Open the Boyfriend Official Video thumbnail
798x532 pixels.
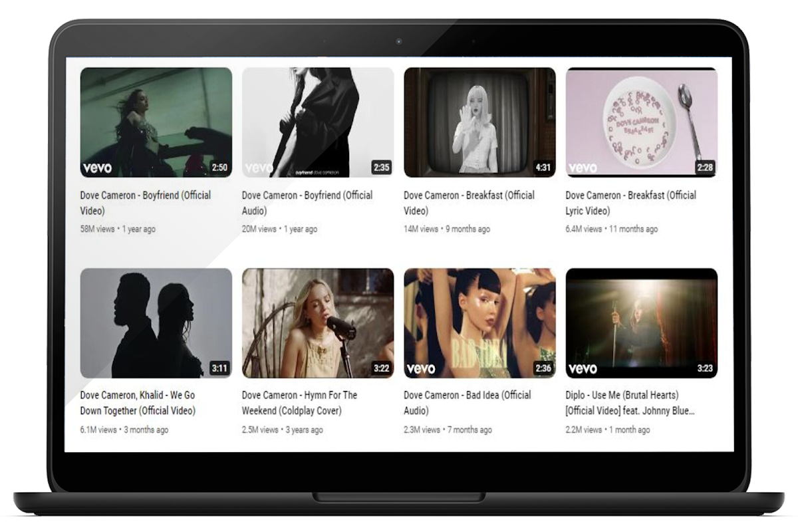tap(156, 122)
